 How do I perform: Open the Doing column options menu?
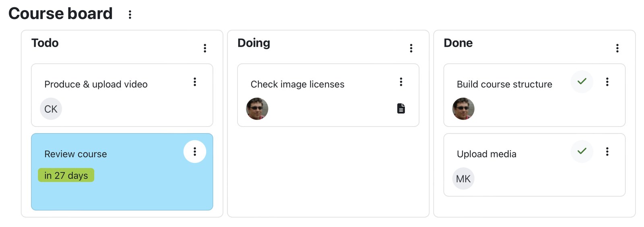point(411,48)
